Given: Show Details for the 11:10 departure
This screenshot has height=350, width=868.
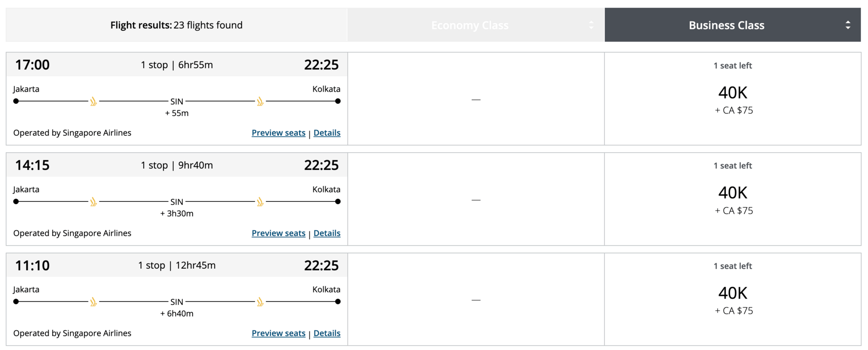Looking at the screenshot, I should (327, 333).
